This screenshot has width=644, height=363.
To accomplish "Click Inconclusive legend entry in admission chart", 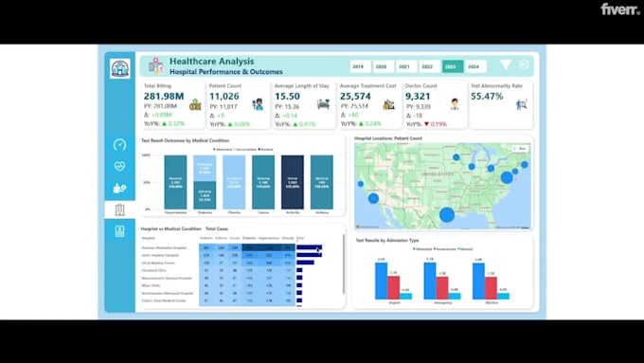I will (x=445, y=249).
